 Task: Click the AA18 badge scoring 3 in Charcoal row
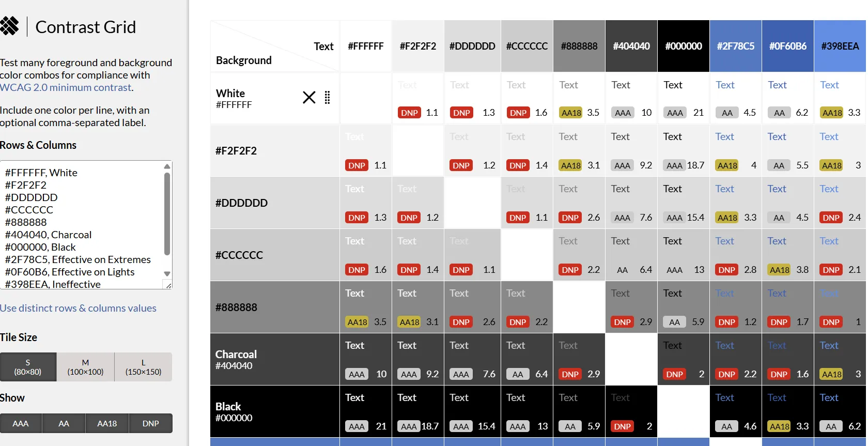[831, 374]
